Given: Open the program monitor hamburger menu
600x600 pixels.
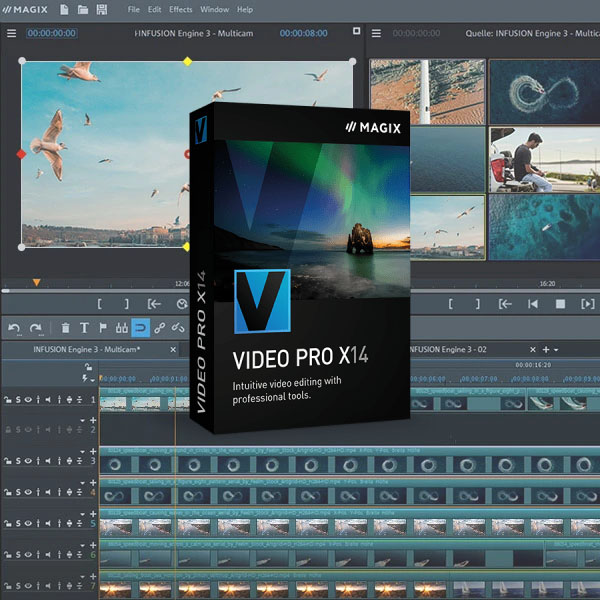Looking at the screenshot, I should (x=11, y=33).
